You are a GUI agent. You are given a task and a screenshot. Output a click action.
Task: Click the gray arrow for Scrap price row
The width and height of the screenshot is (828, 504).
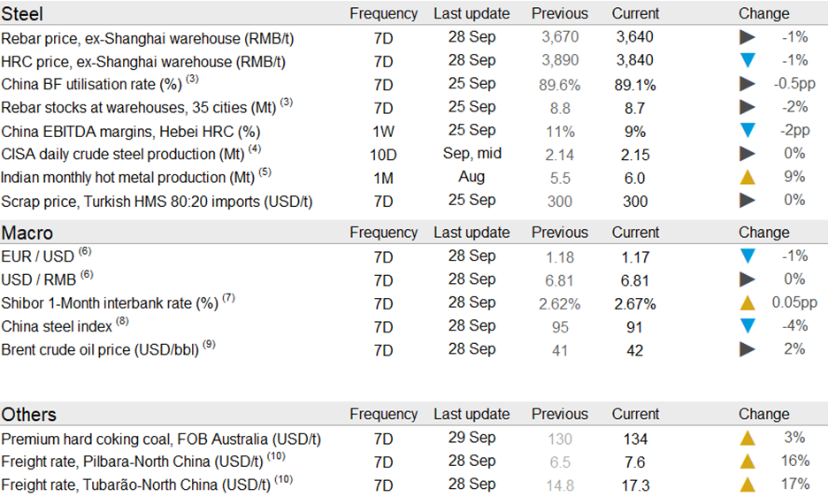pos(747,200)
